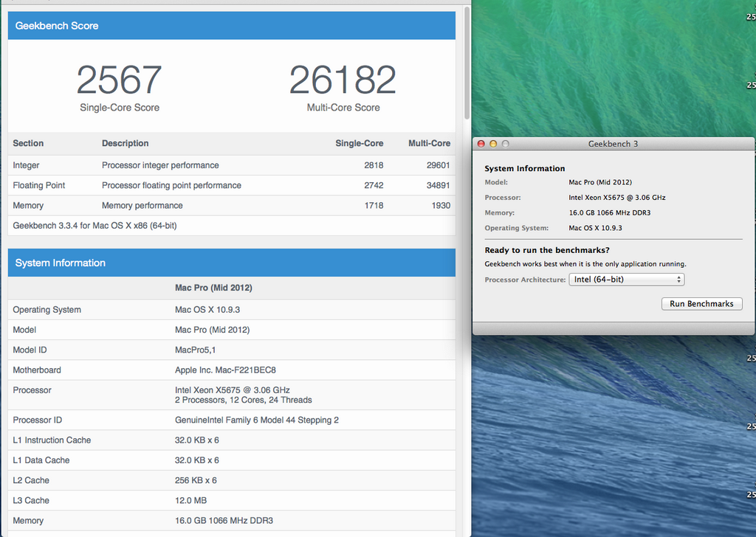
Task: Click the Description column header
Action: click(x=125, y=143)
